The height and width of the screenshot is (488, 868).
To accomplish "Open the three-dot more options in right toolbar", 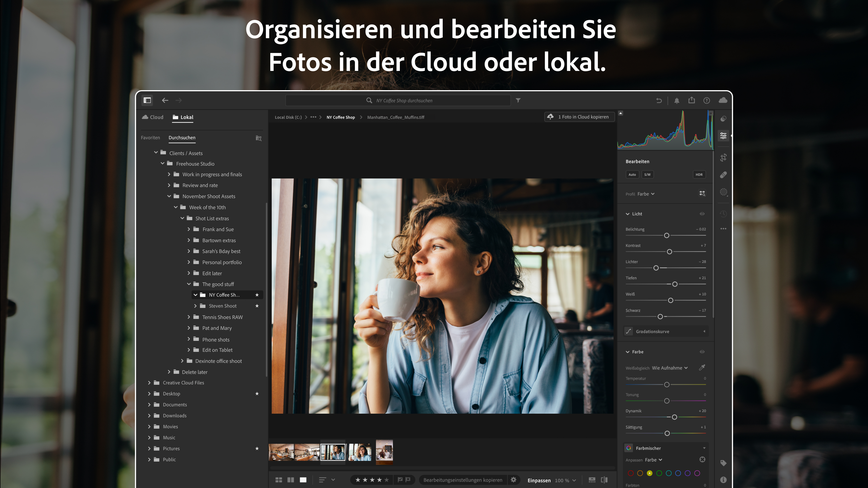I will (x=723, y=229).
